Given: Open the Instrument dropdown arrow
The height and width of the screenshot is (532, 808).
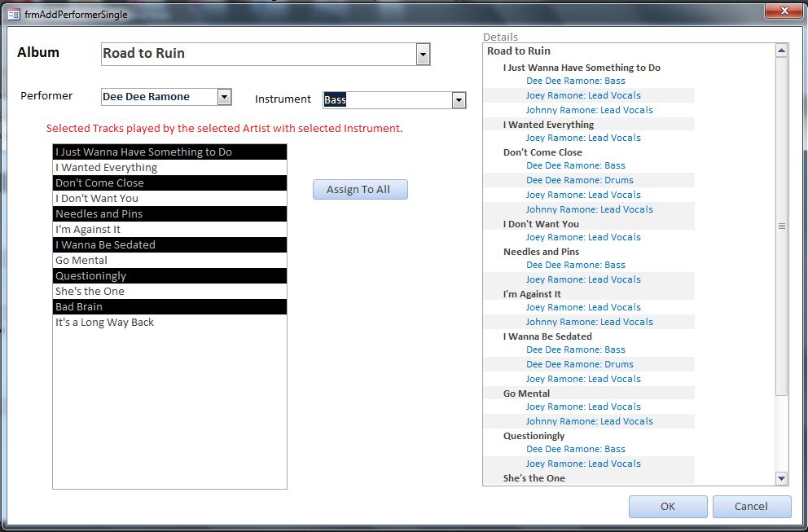Looking at the screenshot, I should (x=459, y=100).
